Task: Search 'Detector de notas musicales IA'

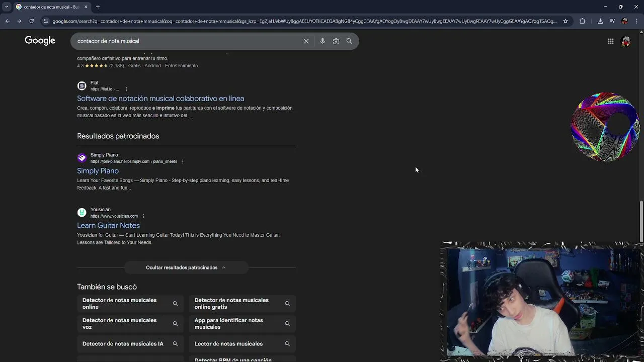Action: 130,344
